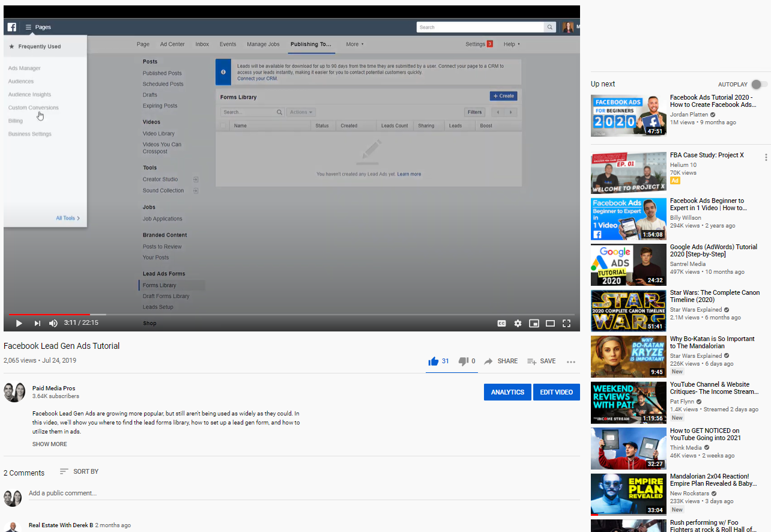
Task: Open the Sort By comments dropdown
Action: tap(79, 471)
